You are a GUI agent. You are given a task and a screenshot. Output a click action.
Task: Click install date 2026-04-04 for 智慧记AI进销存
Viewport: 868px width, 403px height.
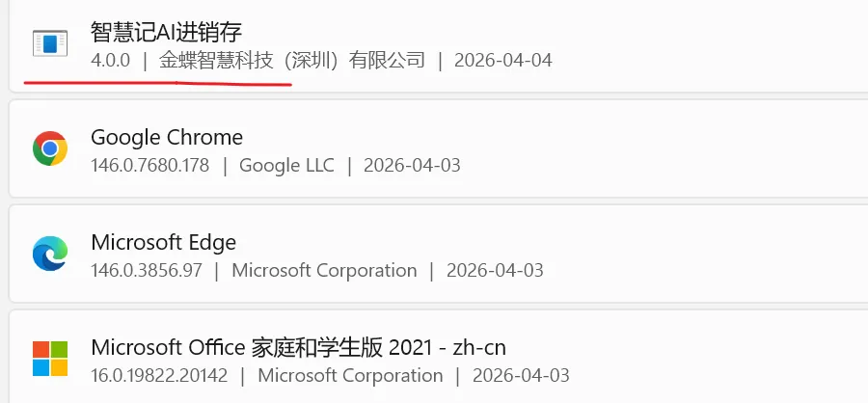coord(502,60)
